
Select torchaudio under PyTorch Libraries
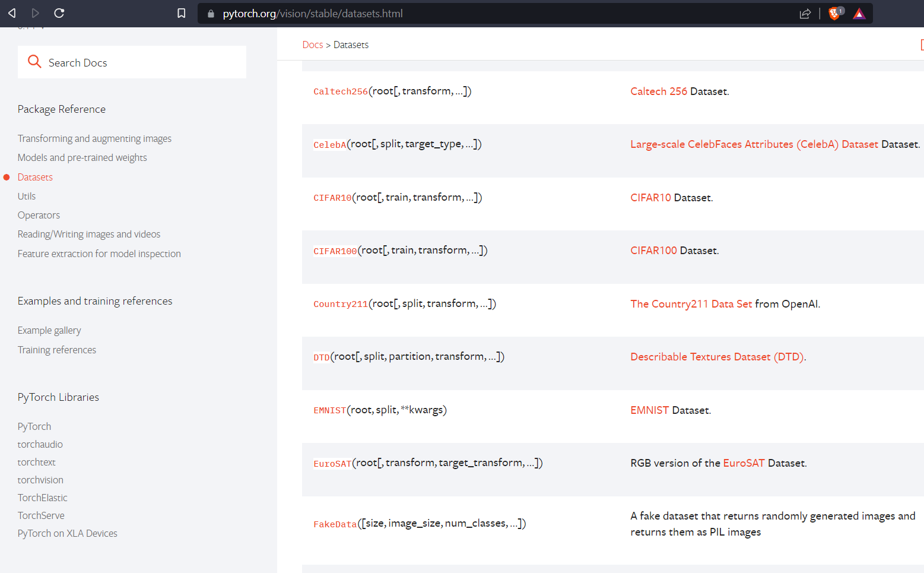[40, 444]
